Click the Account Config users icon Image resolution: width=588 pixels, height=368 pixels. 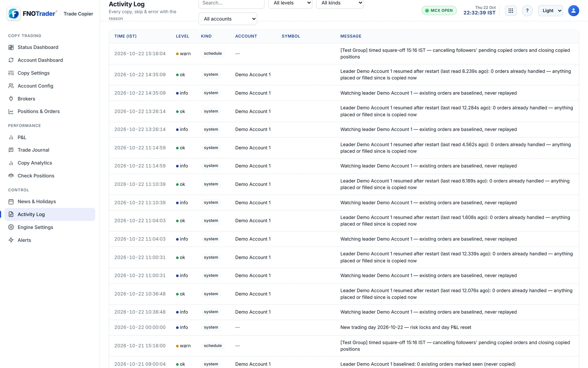coord(11,86)
